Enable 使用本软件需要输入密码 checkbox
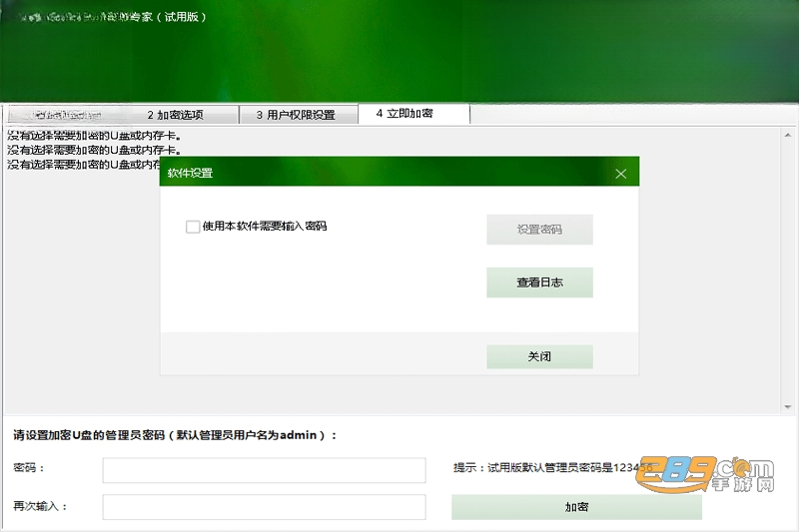This screenshot has height=532, width=799. tap(193, 227)
